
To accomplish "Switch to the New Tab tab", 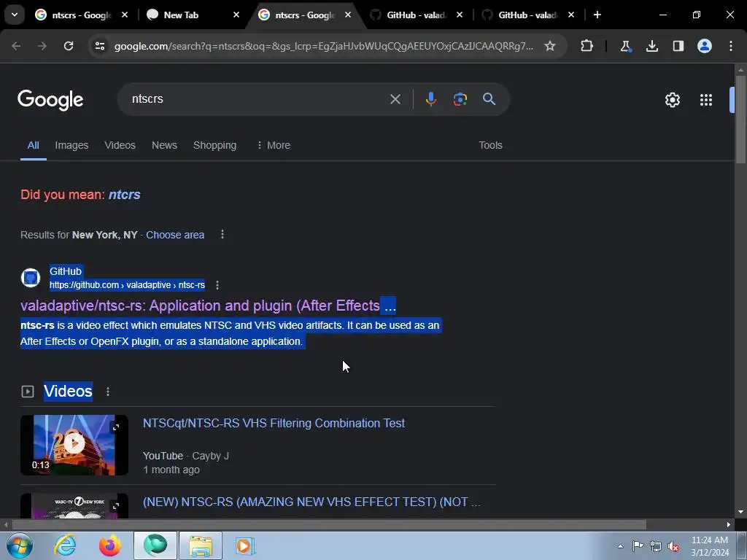I will [181, 15].
